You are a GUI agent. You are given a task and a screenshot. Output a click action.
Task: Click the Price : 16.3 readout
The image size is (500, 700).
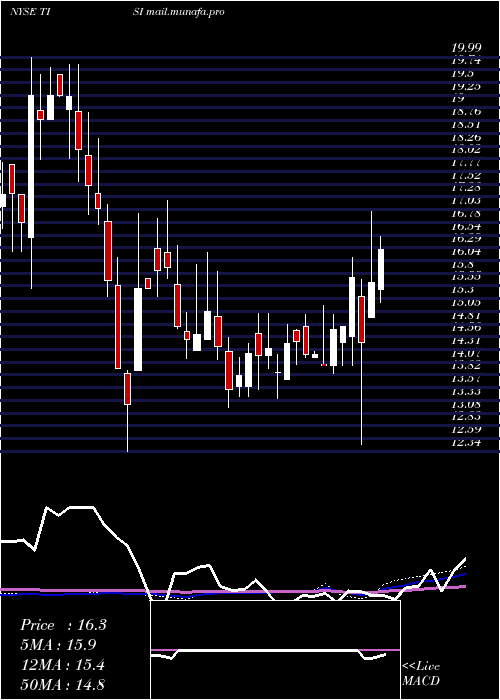63,625
